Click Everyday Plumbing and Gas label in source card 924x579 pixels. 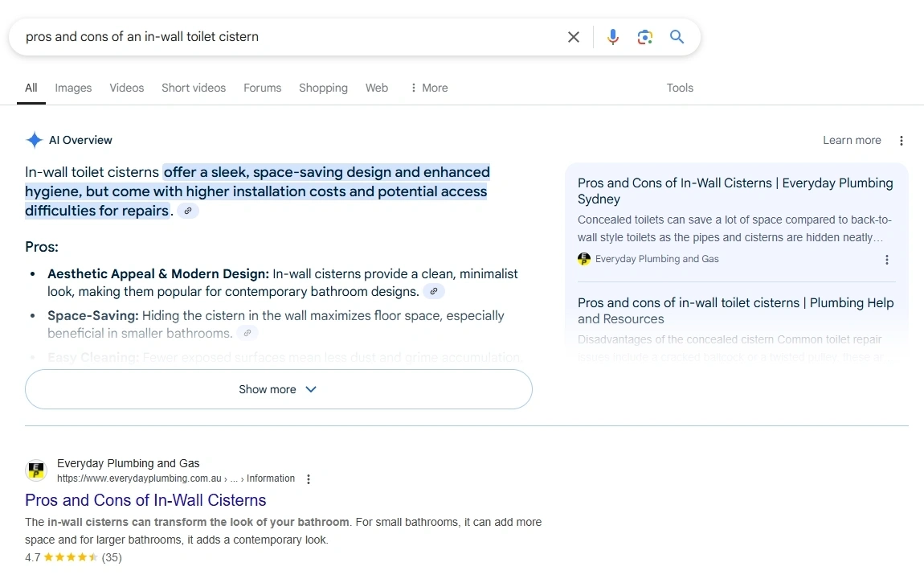(656, 259)
